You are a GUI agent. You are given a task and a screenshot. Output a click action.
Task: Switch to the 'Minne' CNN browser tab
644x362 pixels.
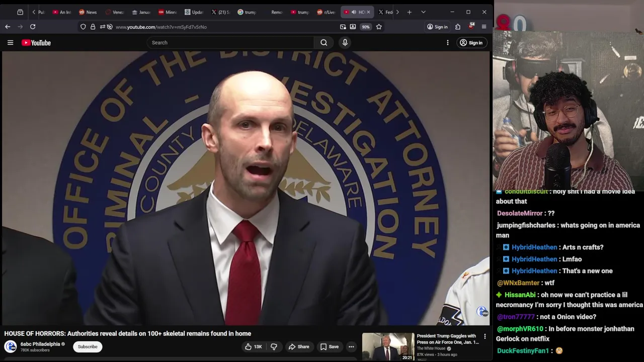pos(168,12)
